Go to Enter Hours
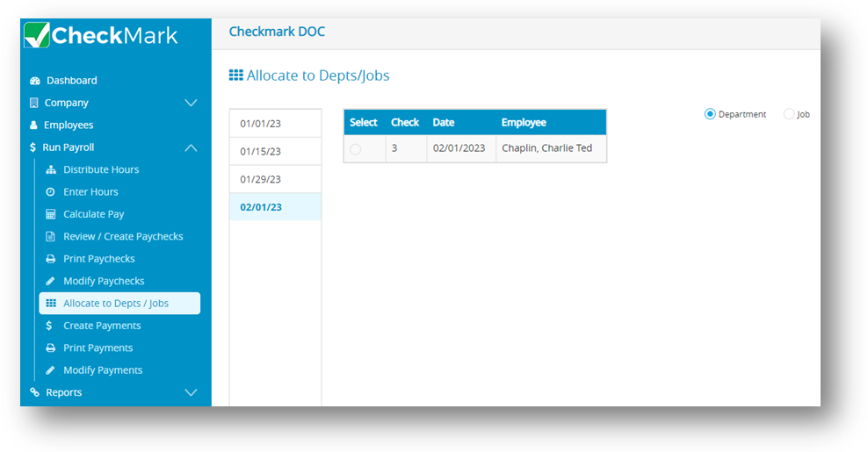The image size is (868, 452). 90,192
